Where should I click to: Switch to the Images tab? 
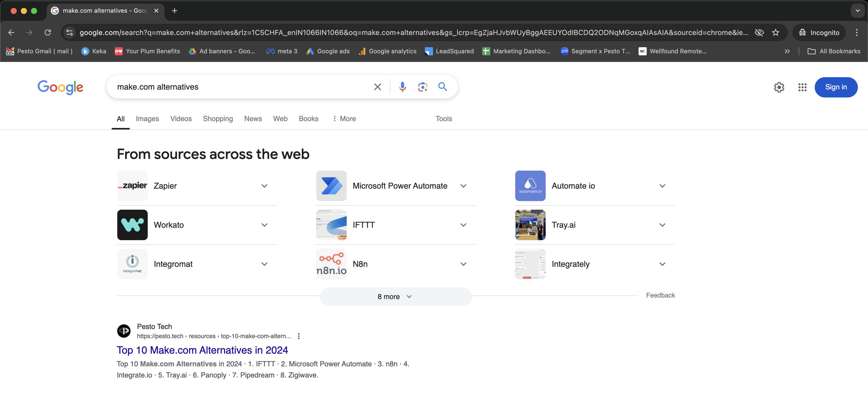(x=147, y=119)
